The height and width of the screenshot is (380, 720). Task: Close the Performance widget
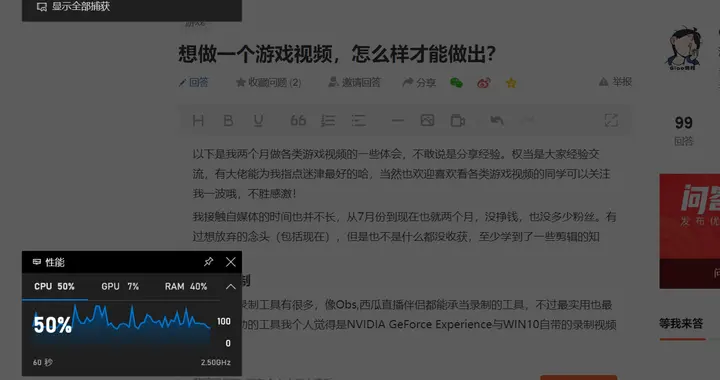(x=231, y=262)
